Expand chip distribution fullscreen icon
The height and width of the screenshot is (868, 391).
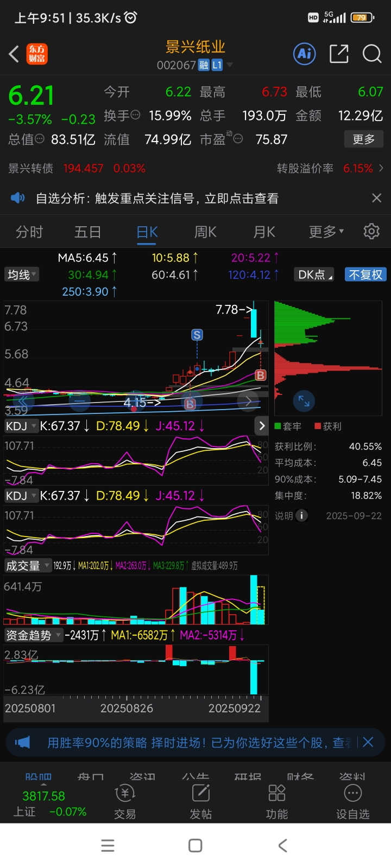(x=304, y=401)
